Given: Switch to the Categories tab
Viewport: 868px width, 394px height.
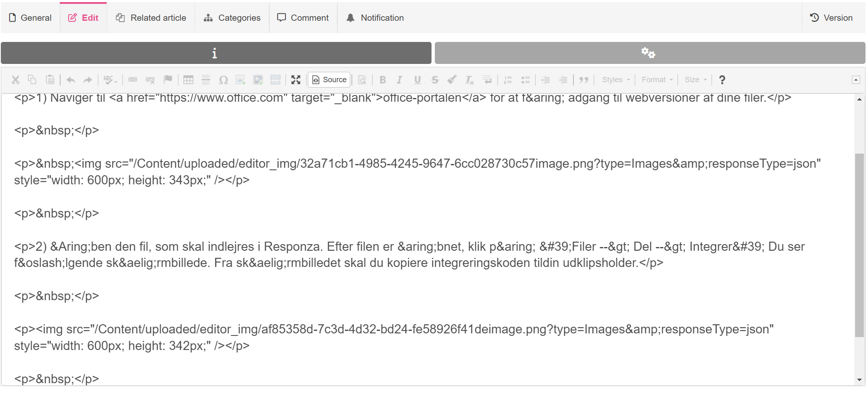Looking at the screenshot, I should (x=232, y=18).
